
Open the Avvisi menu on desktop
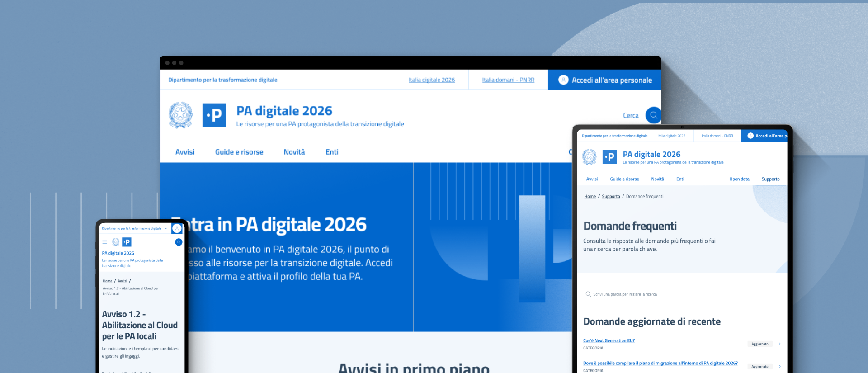click(x=185, y=152)
